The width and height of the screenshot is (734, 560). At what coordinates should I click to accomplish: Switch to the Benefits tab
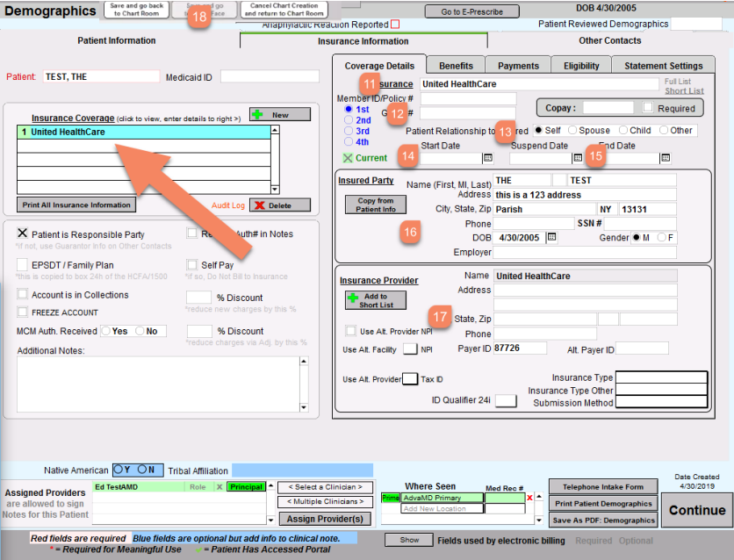[x=456, y=66]
